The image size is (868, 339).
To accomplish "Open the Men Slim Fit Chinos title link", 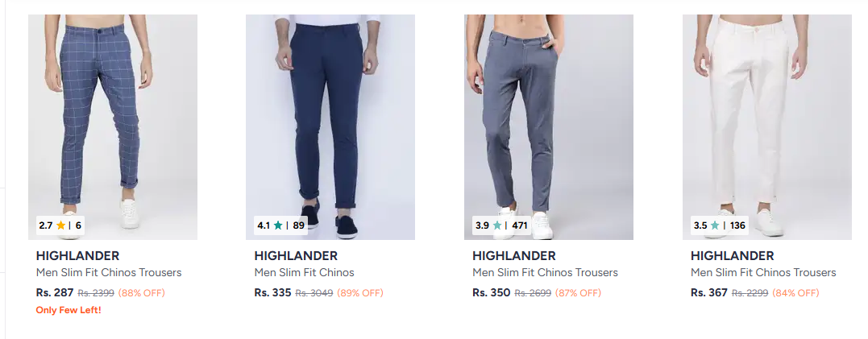I will pyautogui.click(x=304, y=273).
